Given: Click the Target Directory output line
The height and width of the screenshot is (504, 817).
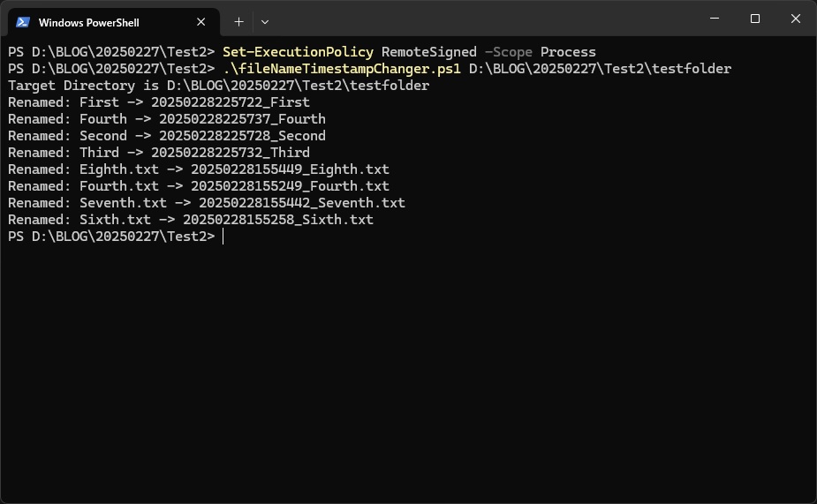Looking at the screenshot, I should pos(219,86).
